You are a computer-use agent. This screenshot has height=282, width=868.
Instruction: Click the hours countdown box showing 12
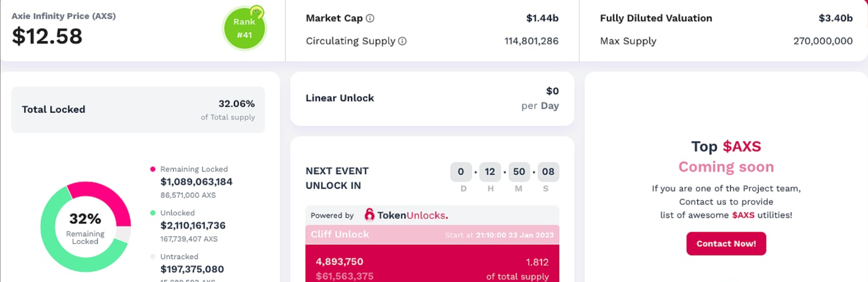pos(490,172)
